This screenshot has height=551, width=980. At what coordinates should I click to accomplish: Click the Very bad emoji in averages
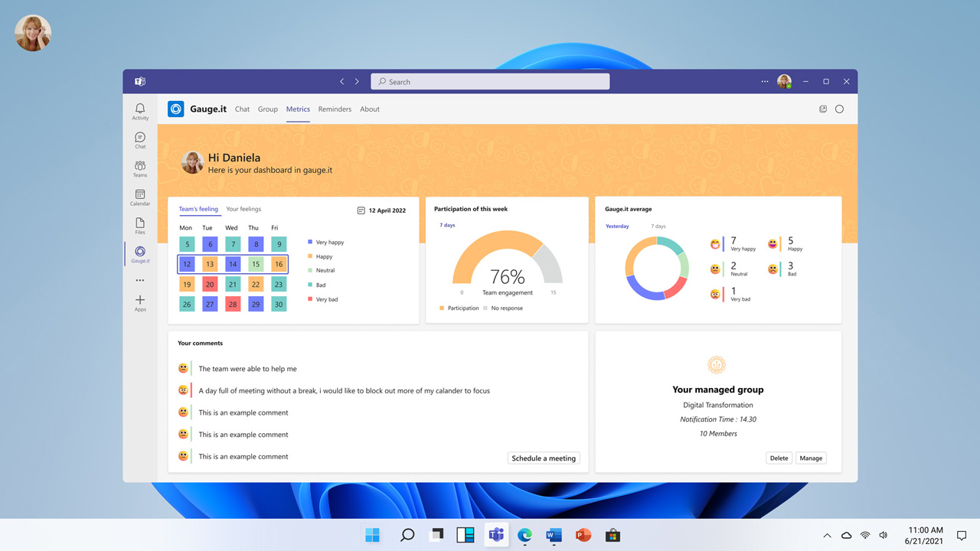(x=715, y=294)
